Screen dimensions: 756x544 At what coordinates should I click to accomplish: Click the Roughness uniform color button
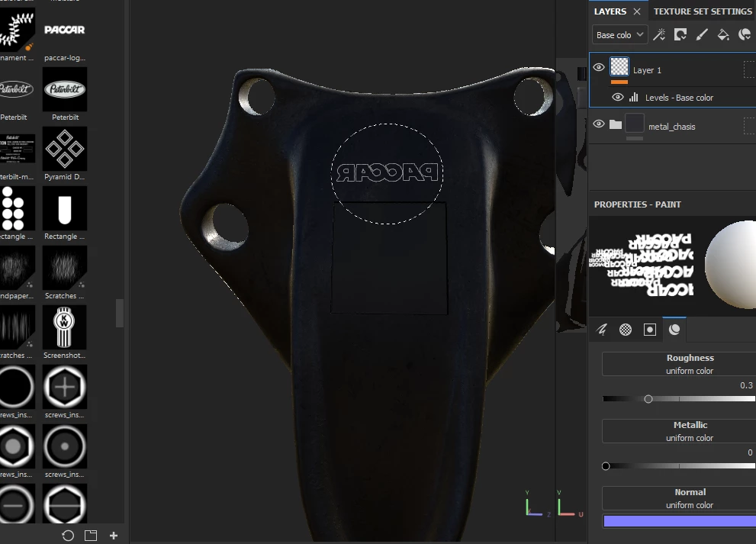[x=679, y=364]
